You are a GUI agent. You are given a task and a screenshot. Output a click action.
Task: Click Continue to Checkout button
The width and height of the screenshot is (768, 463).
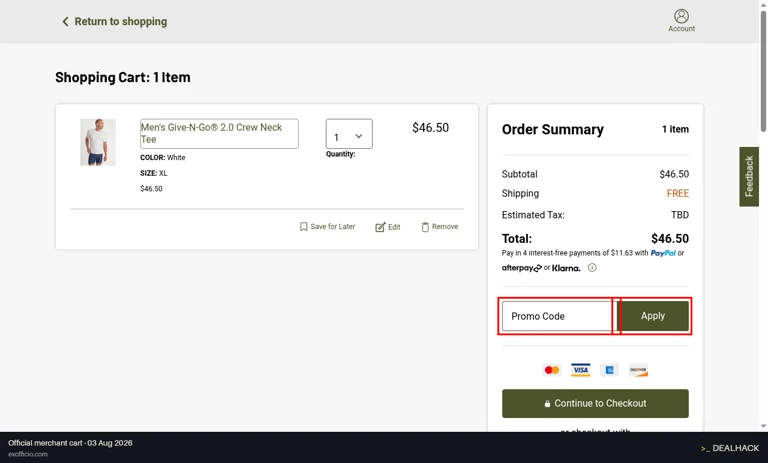pos(595,403)
